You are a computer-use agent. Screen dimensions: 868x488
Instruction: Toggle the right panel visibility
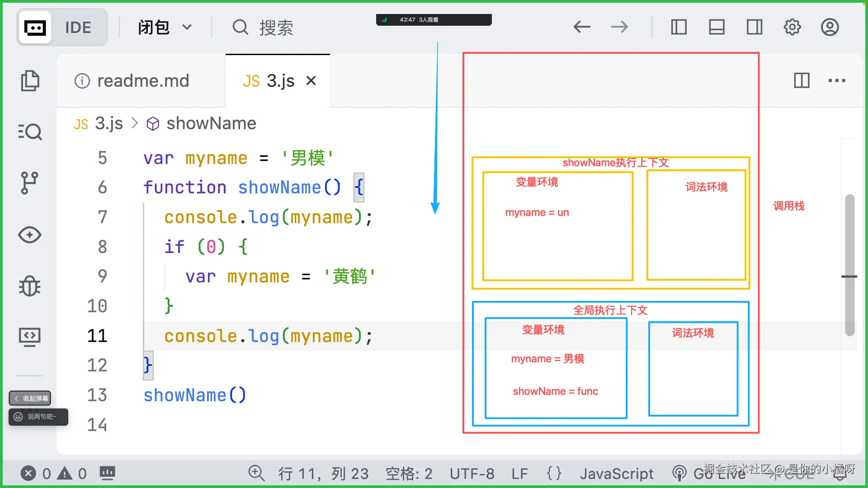[754, 27]
